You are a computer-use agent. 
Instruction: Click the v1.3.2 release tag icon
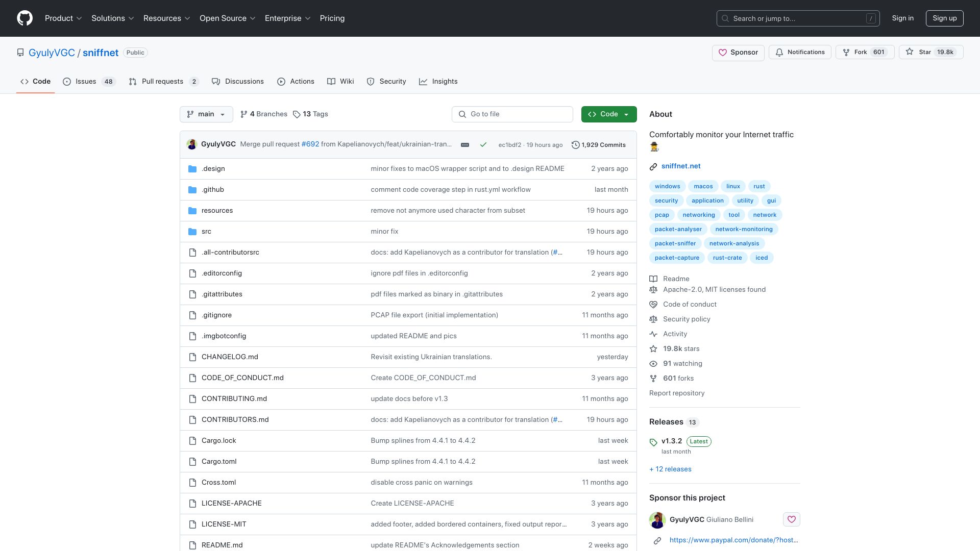(653, 442)
